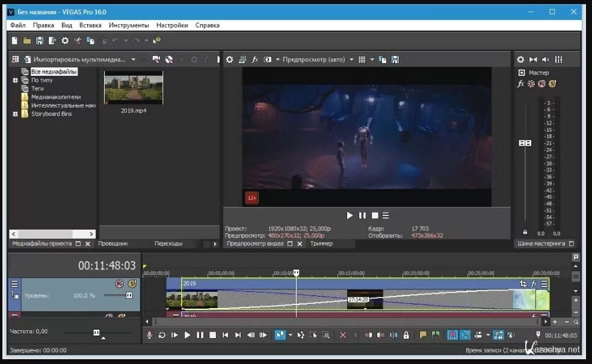Close the Медиафайлы проекта tab
Viewport: 592px width, 364px height.
[88, 244]
